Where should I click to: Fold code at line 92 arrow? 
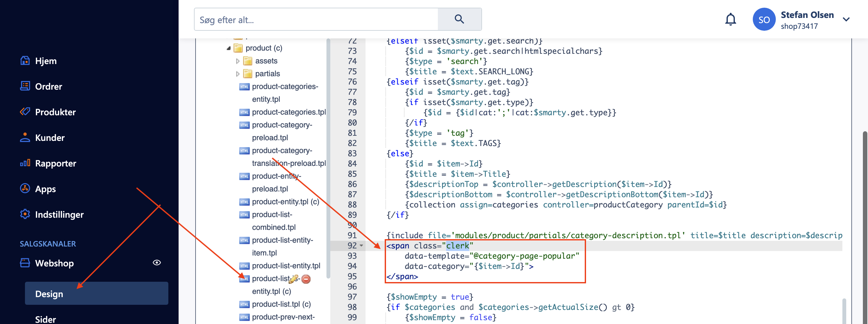click(x=362, y=246)
